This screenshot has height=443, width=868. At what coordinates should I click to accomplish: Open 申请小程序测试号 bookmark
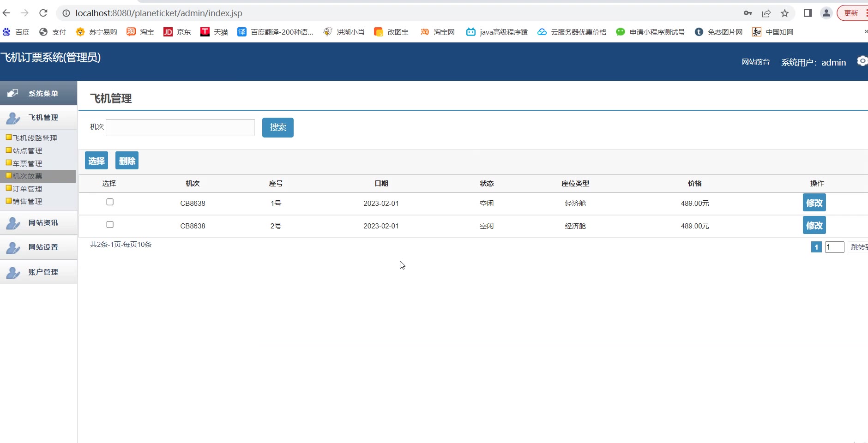651,32
